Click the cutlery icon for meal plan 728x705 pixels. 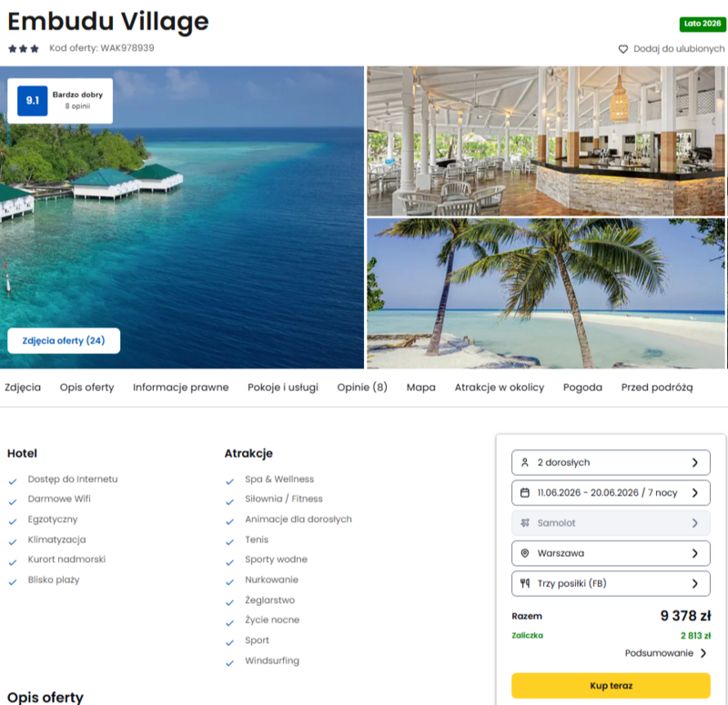pos(525,583)
